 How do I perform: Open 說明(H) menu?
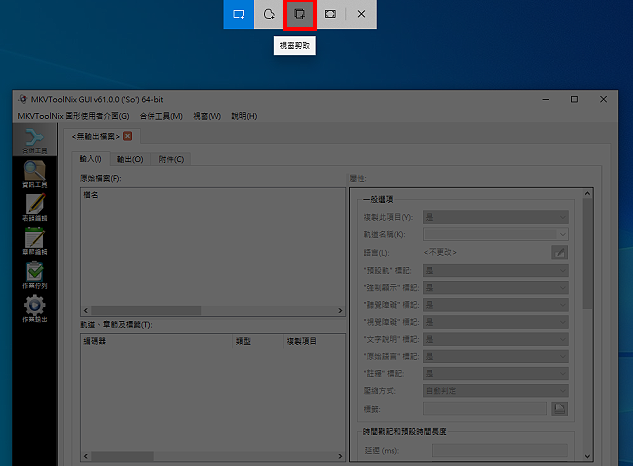[244, 116]
